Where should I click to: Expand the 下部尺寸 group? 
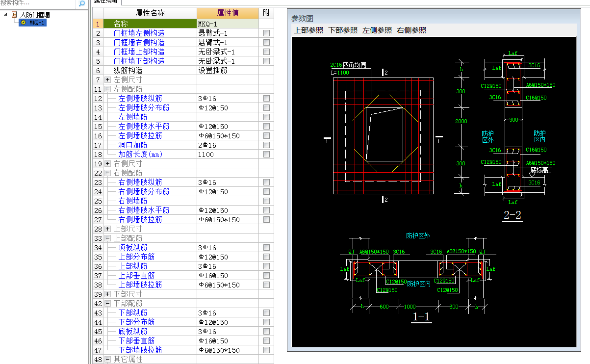(x=108, y=294)
